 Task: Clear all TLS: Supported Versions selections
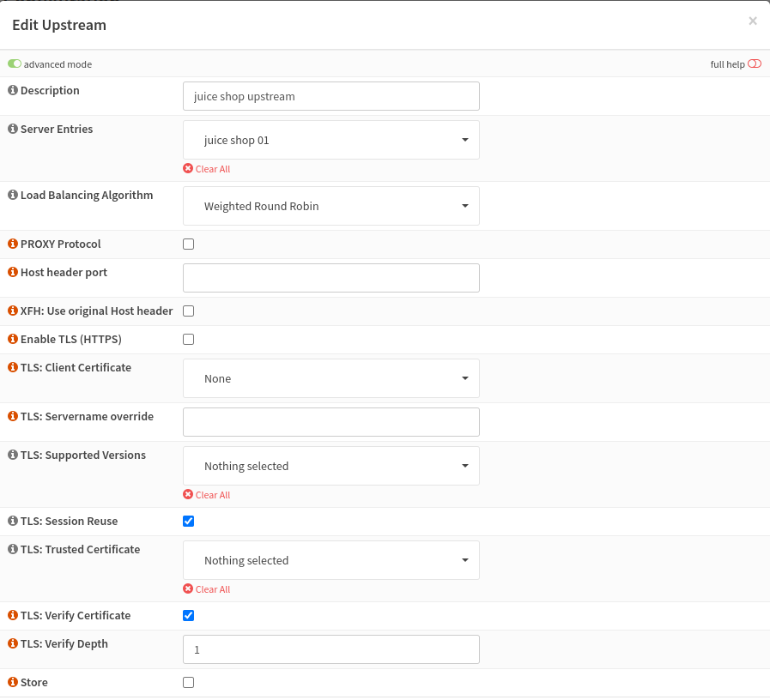(206, 495)
